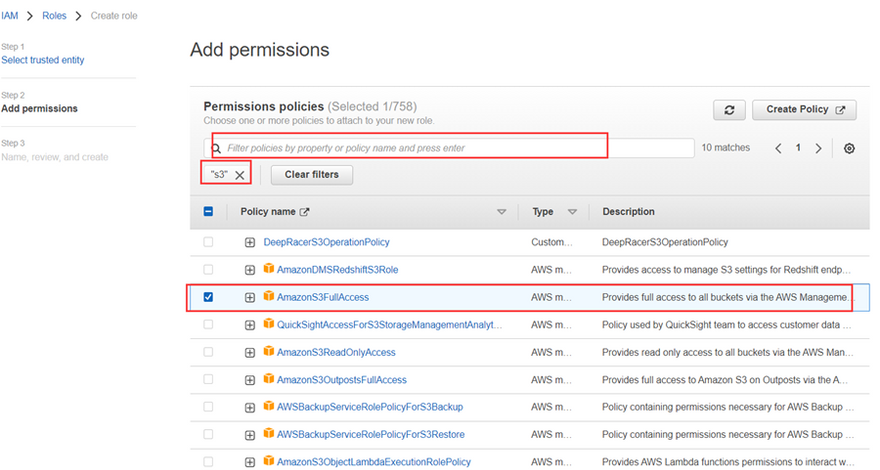Expand the QuickSightAccessForS3StorageManagementAnalyt policy details
Screen dimensions: 880x470
pos(250,325)
